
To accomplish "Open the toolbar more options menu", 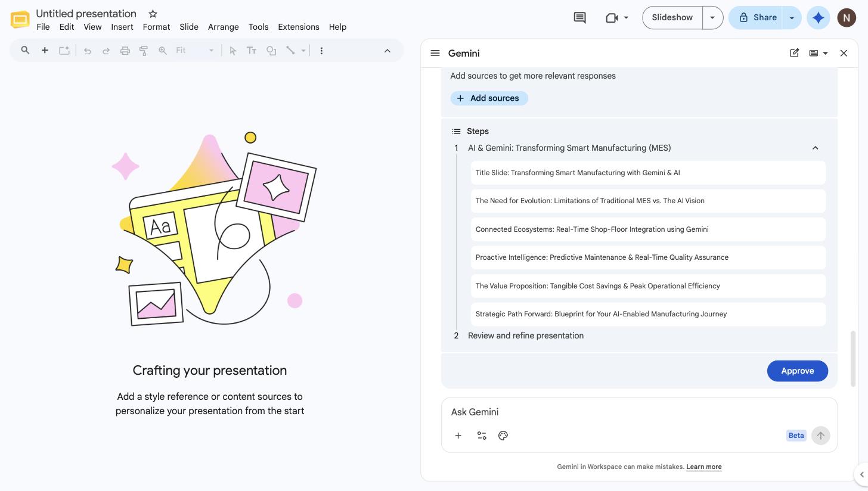I will pos(321,51).
